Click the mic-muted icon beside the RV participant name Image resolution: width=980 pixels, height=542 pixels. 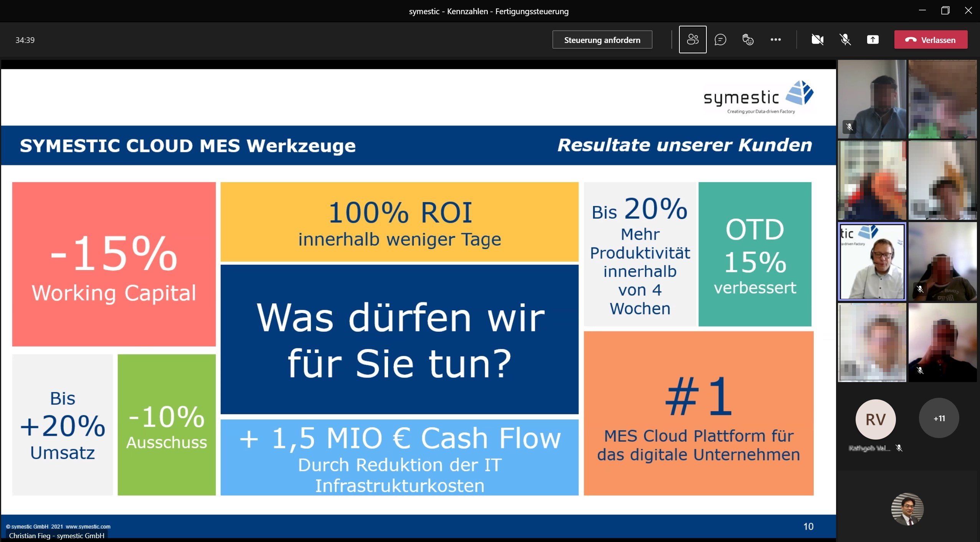coord(898,448)
